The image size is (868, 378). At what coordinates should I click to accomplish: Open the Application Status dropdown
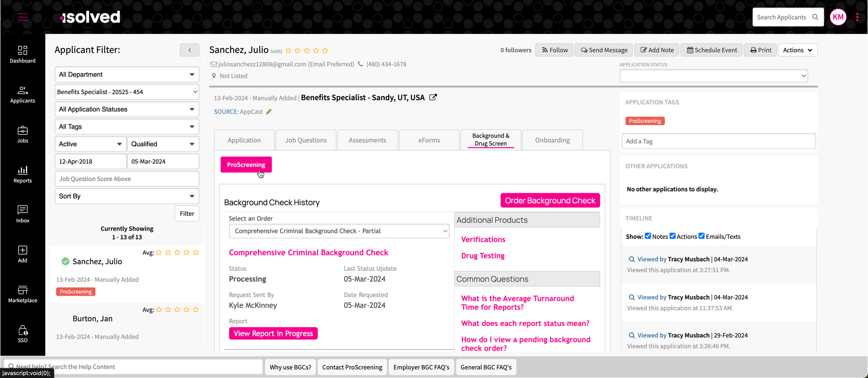(x=714, y=76)
